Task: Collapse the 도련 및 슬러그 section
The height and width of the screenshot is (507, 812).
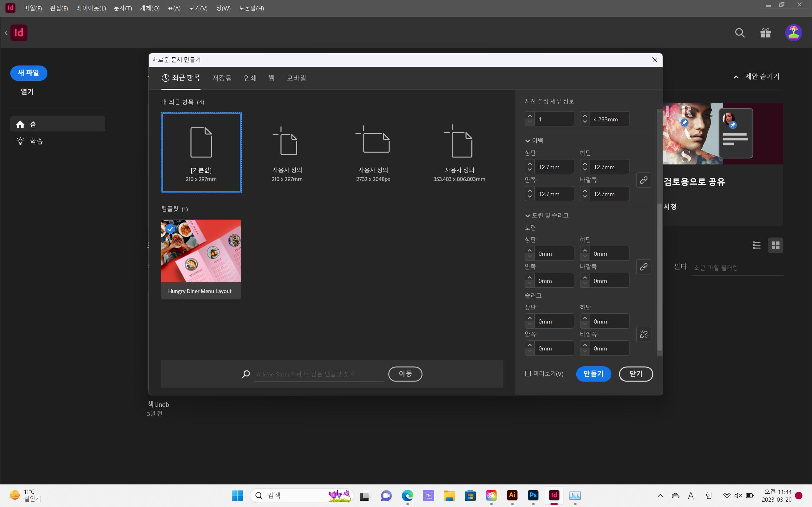Action: pyautogui.click(x=528, y=215)
